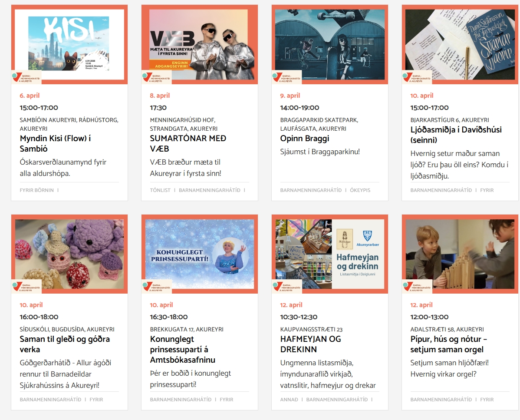The height and width of the screenshot is (420, 520).
Task: Open the crocheted octopus toys photo
Action: (x=69, y=254)
